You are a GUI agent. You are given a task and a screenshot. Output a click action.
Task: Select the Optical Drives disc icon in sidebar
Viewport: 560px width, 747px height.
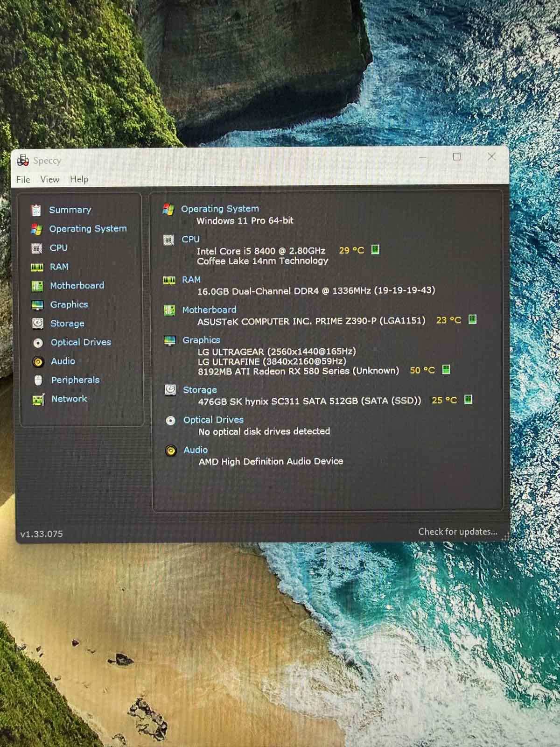point(38,343)
